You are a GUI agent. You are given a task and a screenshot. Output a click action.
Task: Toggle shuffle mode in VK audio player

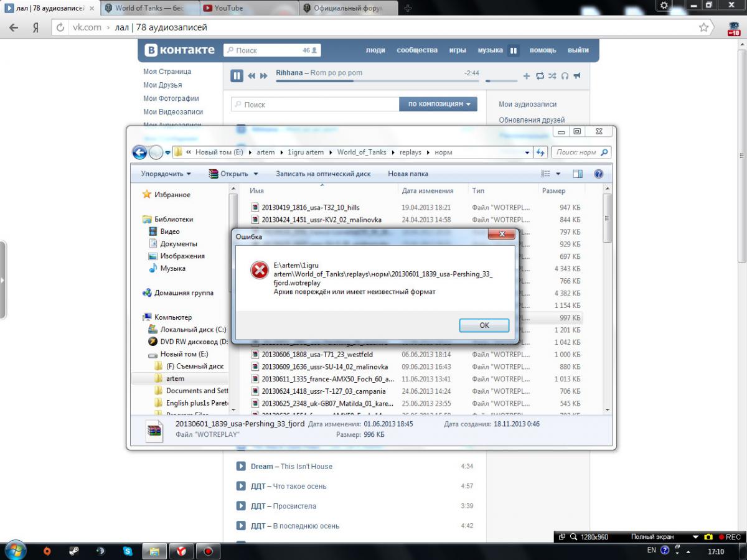(x=552, y=76)
